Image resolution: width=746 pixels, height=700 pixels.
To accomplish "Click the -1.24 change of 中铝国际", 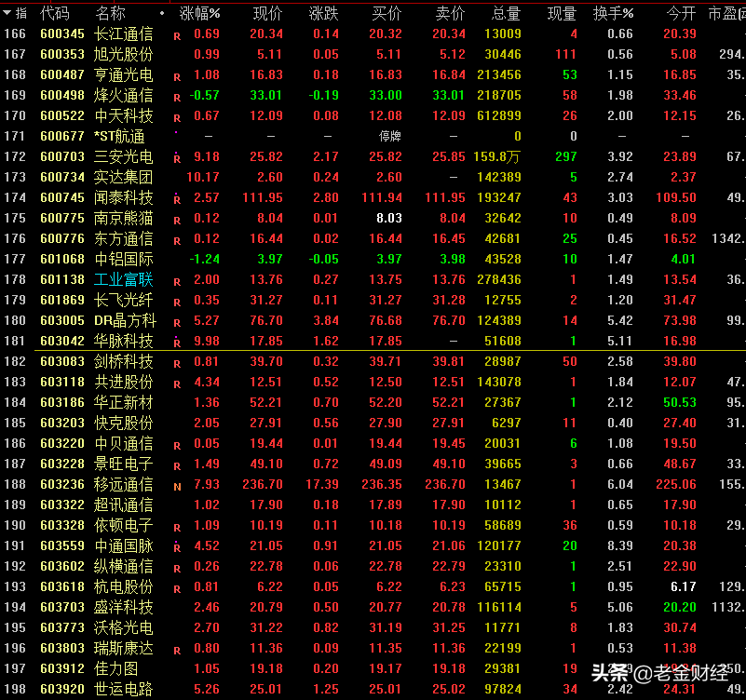I will coord(205,259).
